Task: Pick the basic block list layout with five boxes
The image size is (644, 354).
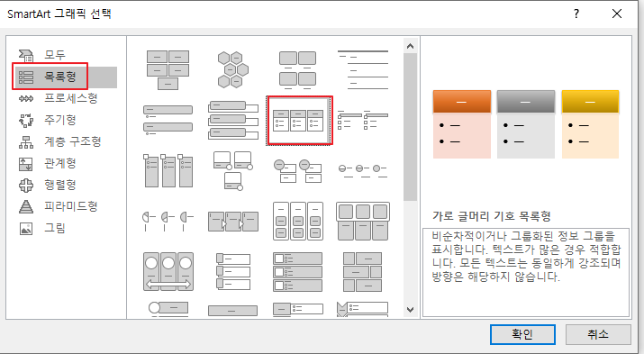Action: coord(168,70)
